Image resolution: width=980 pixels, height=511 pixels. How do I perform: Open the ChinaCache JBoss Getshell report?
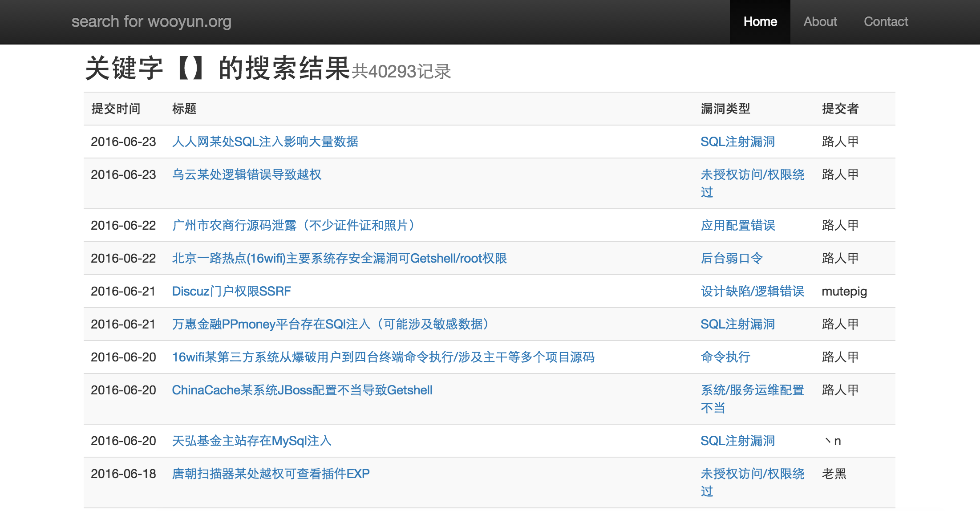tap(302, 390)
